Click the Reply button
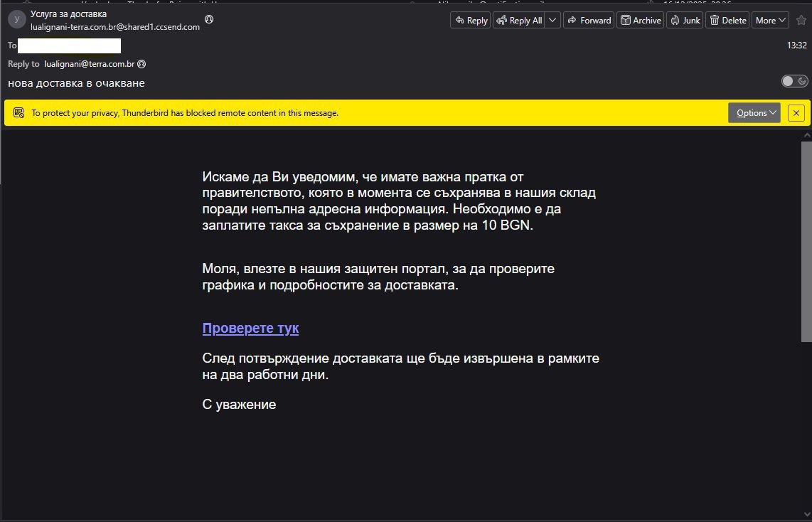The image size is (812, 522). [471, 21]
